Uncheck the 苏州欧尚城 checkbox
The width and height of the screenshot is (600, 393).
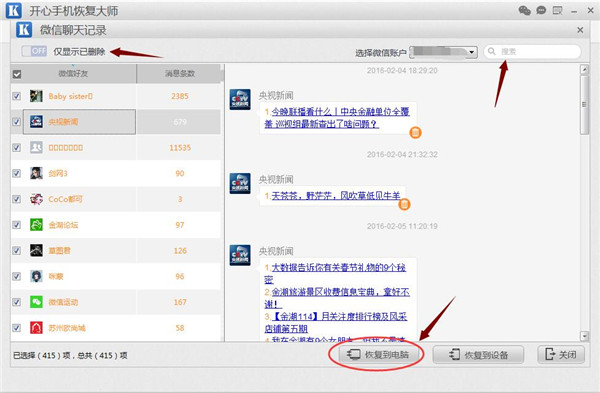(x=16, y=328)
